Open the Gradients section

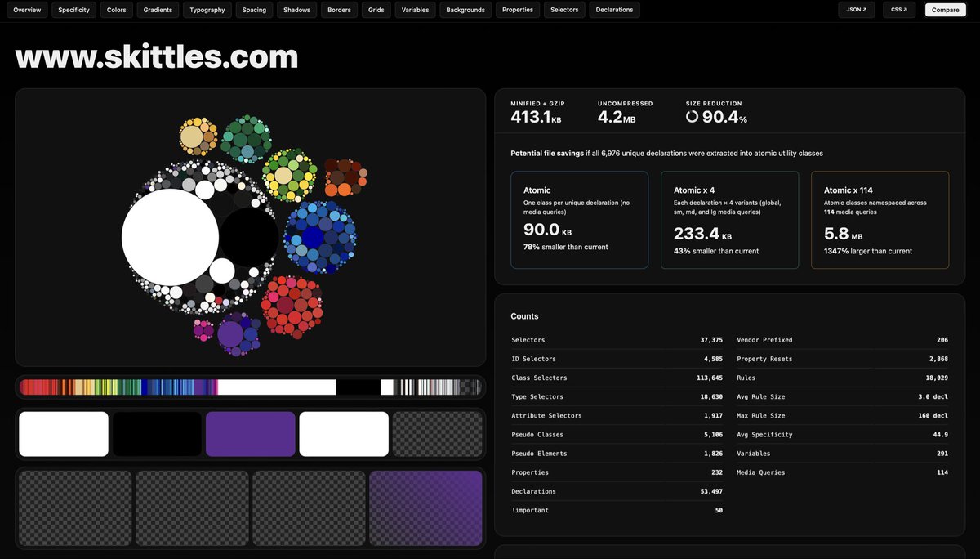tap(158, 10)
